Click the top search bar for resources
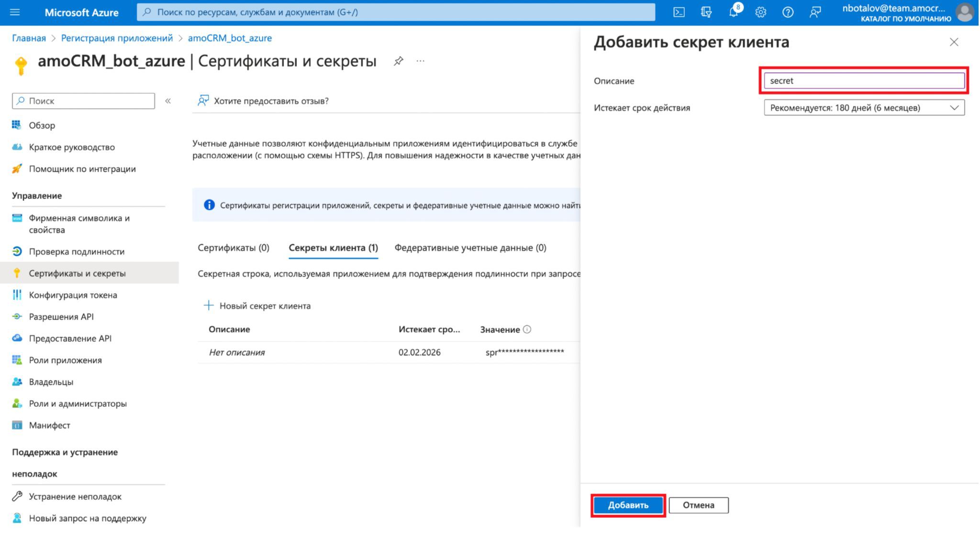Image resolution: width=980 pixels, height=543 pixels. point(396,12)
